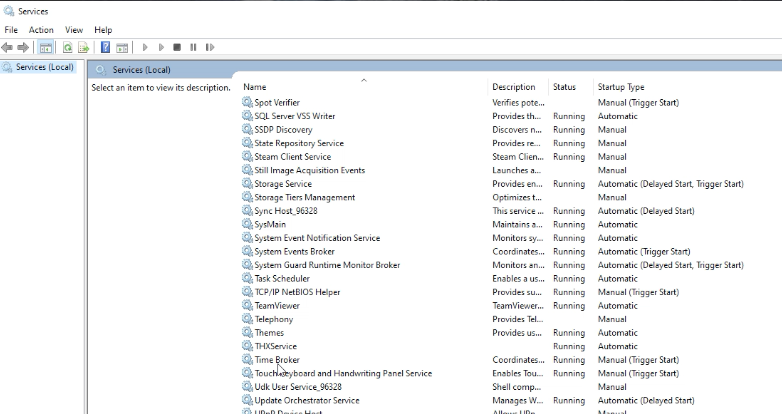This screenshot has height=414, width=782.
Task: Click gear icon beside SysMain
Action: (247, 224)
